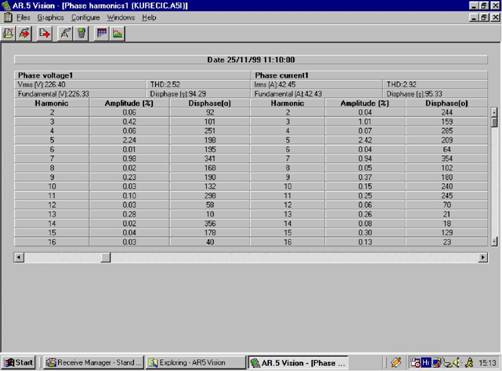Open the Files menu
The height and width of the screenshot is (371, 502).
[23, 18]
